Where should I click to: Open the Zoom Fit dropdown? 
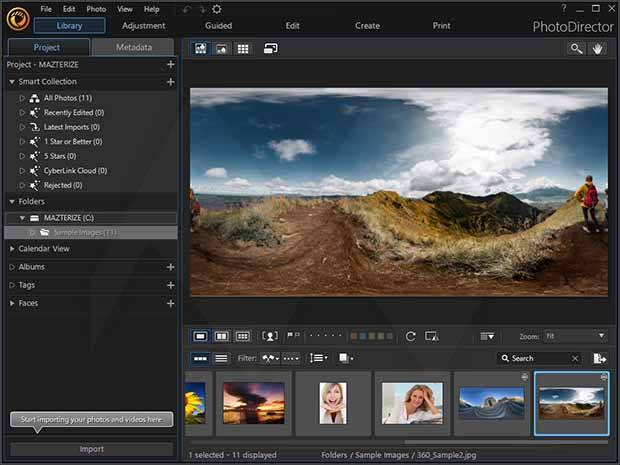pos(575,336)
